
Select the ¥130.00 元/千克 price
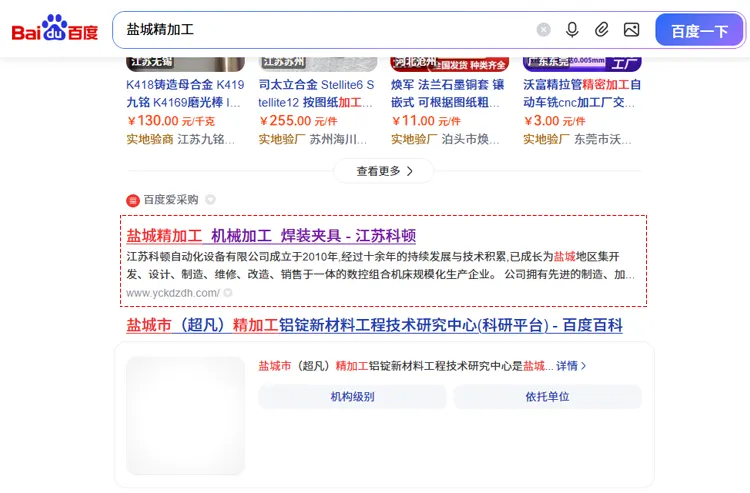click(x=171, y=121)
